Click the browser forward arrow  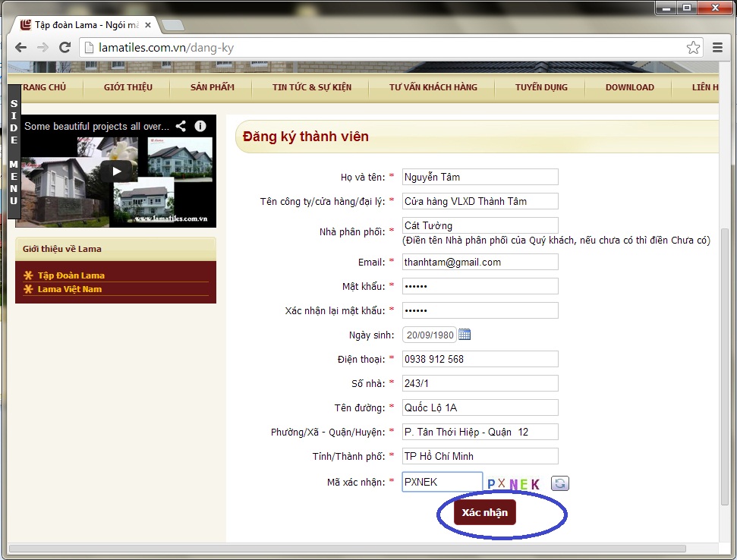[43, 48]
